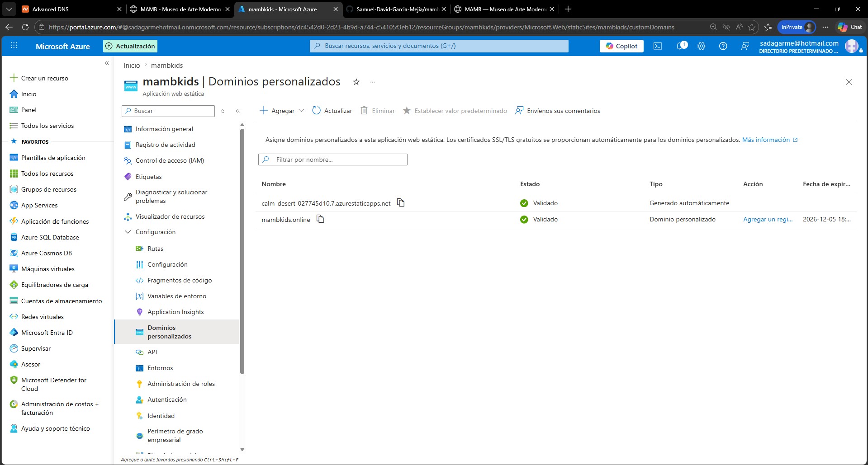Collapse the resource menu using the double chevron

tap(237, 111)
